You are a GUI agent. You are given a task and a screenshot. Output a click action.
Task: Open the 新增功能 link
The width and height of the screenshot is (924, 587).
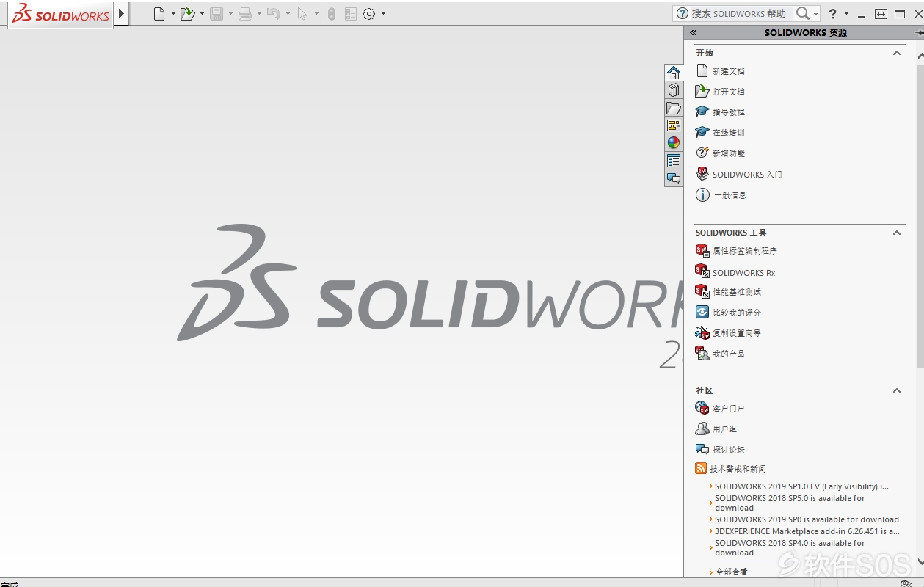click(x=729, y=153)
